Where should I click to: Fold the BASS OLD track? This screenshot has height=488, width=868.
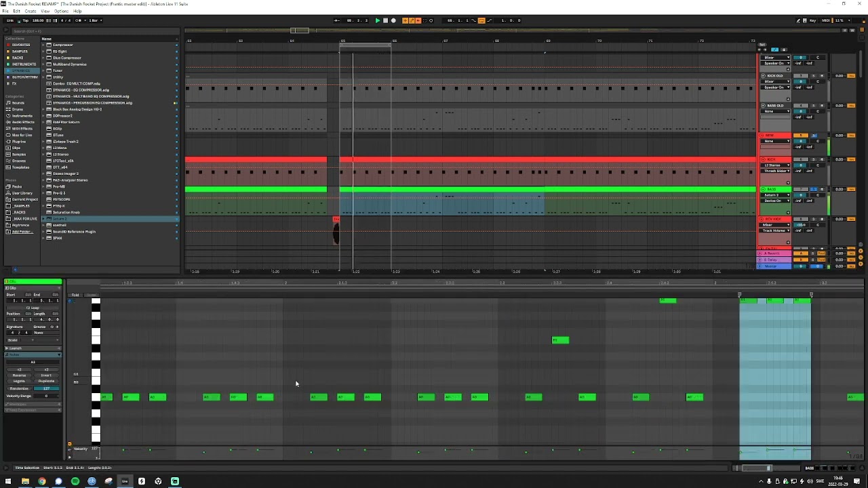coord(763,105)
